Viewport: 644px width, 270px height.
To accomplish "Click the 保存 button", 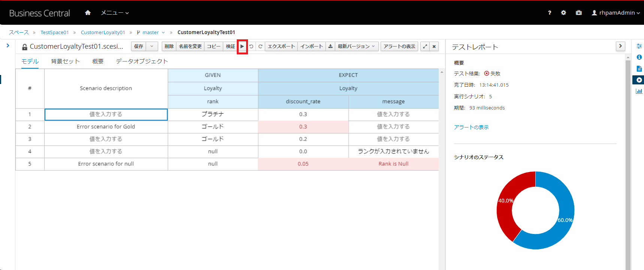I will 139,46.
